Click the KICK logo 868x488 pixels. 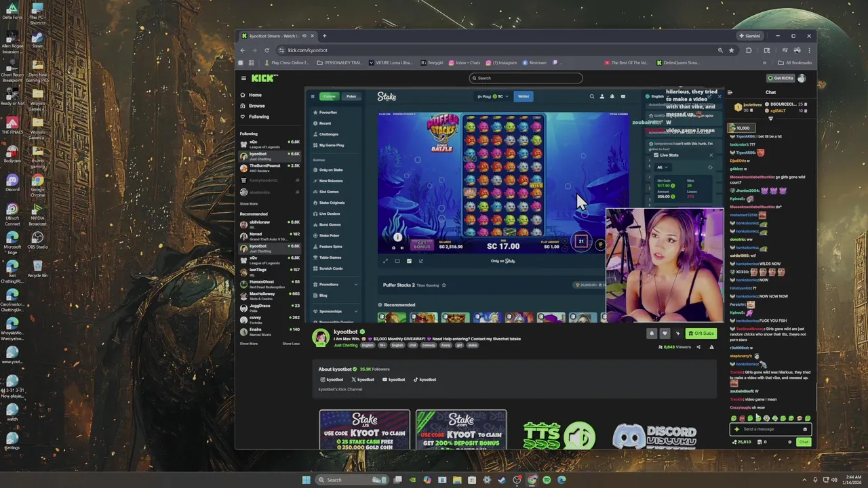264,78
